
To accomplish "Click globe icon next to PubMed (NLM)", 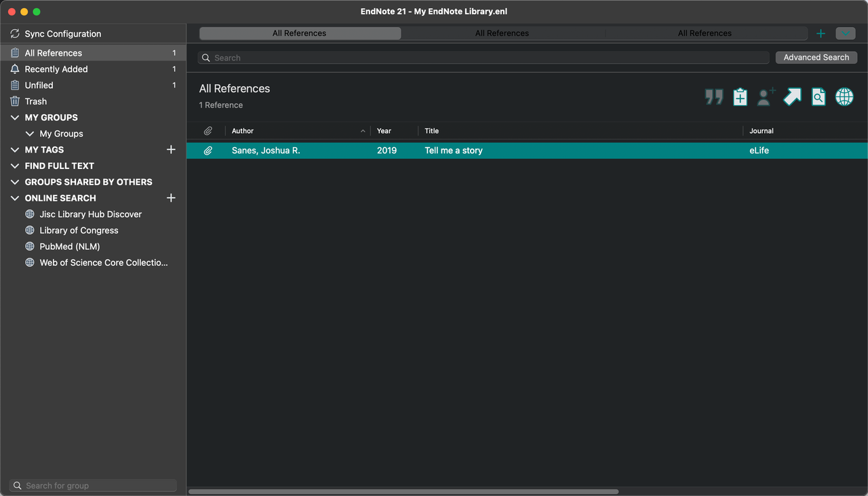I will [x=30, y=246].
